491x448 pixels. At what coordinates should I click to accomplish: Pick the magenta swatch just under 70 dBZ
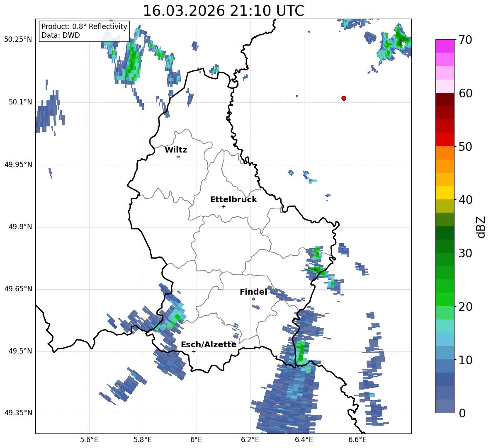(x=445, y=46)
